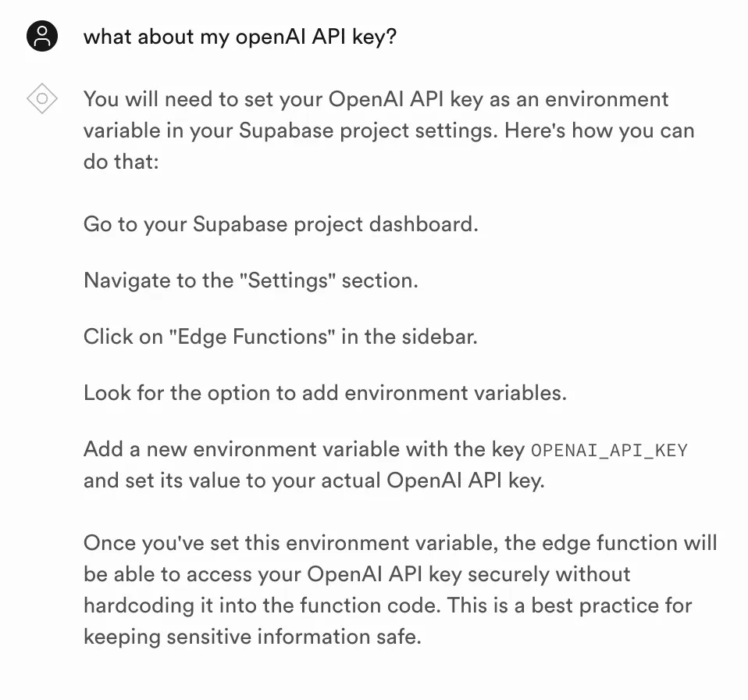Click the "Go to your Supabase project dashboard" step

pyautogui.click(x=281, y=224)
